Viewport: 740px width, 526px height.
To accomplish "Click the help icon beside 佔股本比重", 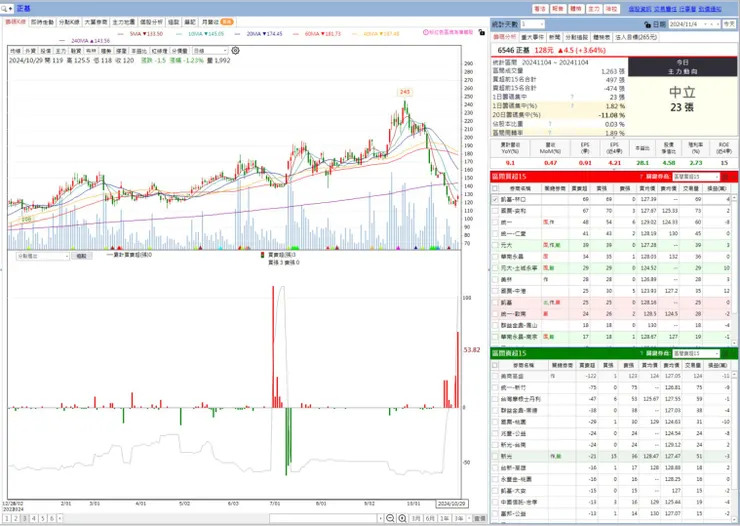I will click(x=550, y=124).
